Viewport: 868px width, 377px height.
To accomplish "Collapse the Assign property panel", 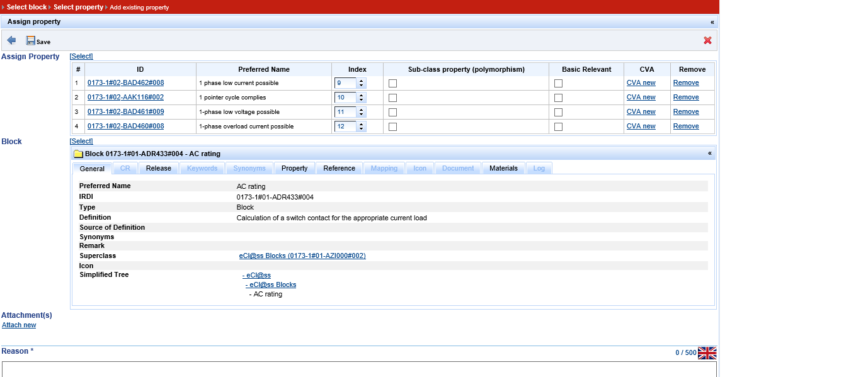I will click(x=712, y=22).
